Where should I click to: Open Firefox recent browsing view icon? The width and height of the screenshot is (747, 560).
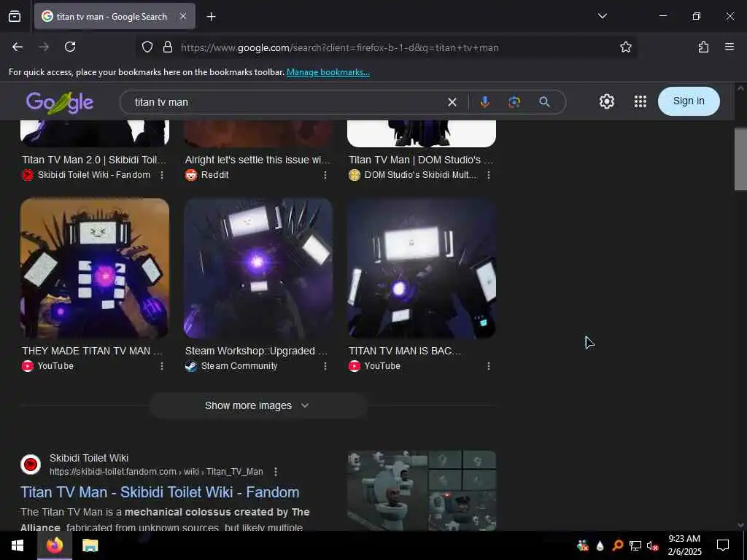[15, 17]
